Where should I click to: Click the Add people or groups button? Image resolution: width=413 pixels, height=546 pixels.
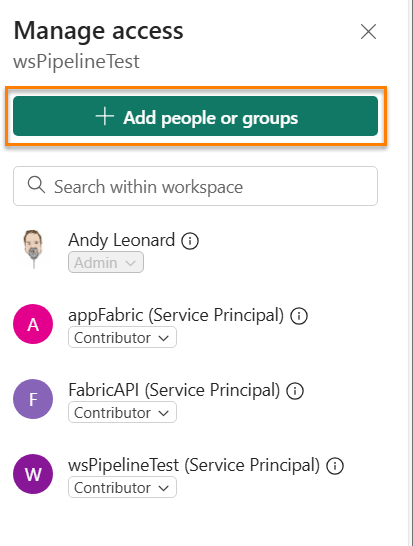click(195, 116)
